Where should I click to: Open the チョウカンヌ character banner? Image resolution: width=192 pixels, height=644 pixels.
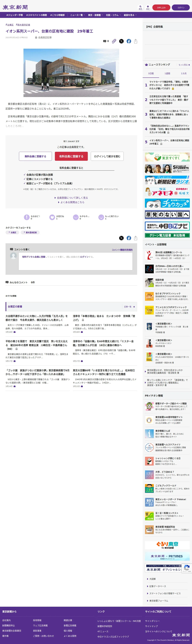click(x=167, y=203)
